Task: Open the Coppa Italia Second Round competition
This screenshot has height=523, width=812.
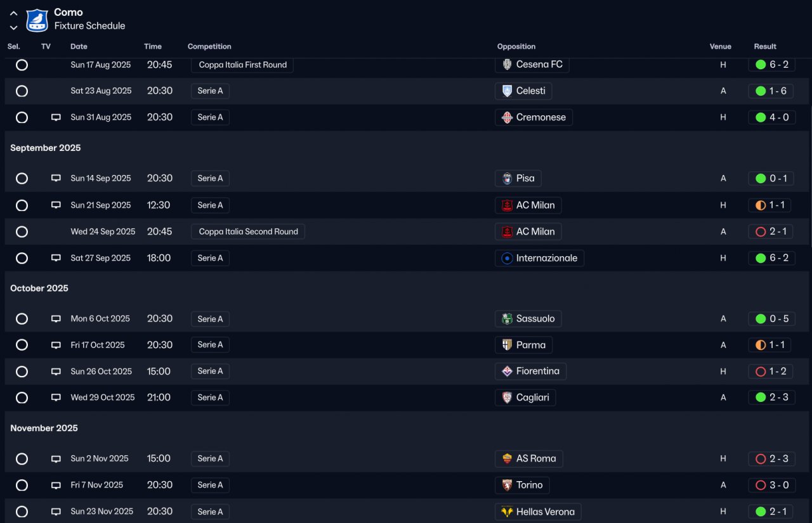Action: 248,232
